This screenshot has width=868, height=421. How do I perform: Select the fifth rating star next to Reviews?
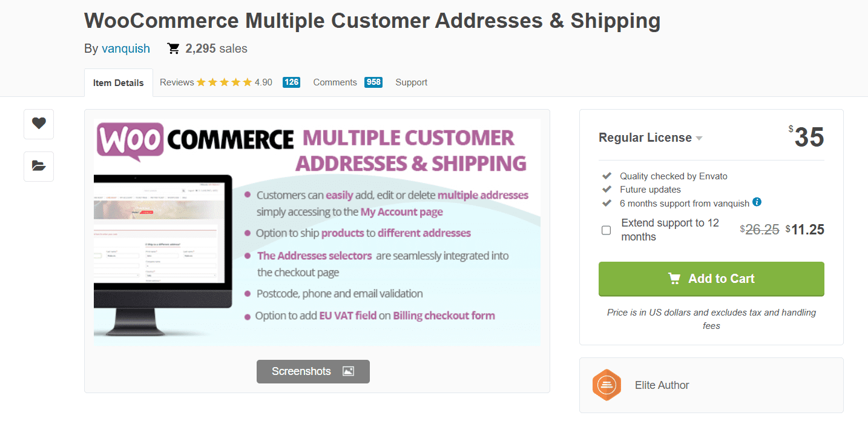point(246,81)
